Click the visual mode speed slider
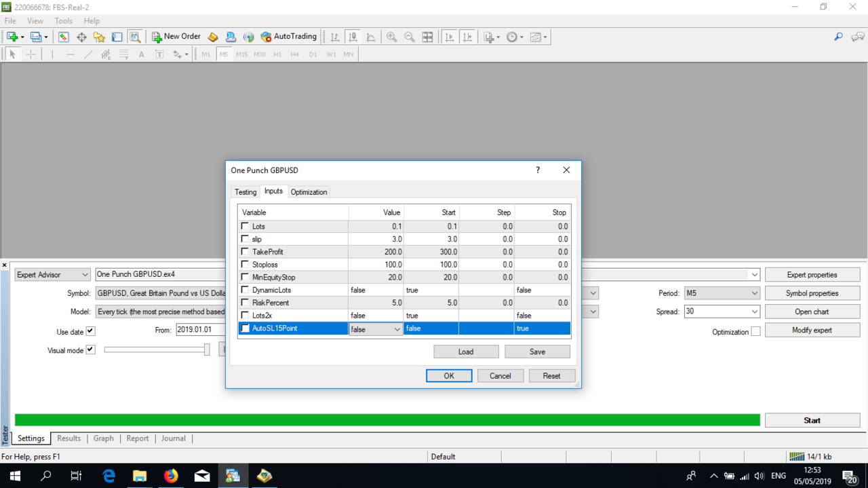Image resolution: width=868 pixels, height=488 pixels. coord(157,350)
